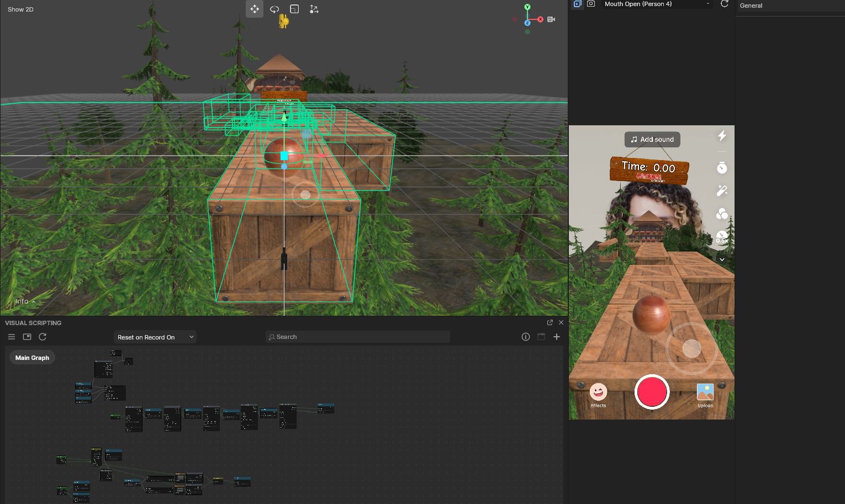Image resolution: width=845 pixels, height=504 pixels.
Task: Expand the preview side tools chevron
Action: (x=722, y=259)
